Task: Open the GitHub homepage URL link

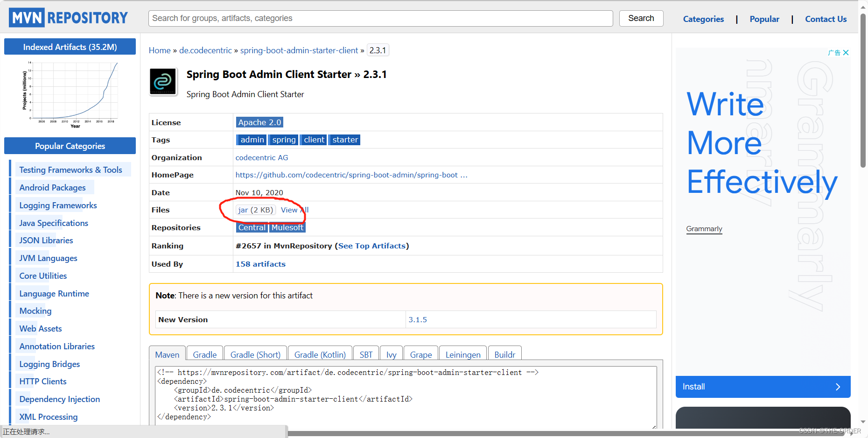Action: point(351,175)
